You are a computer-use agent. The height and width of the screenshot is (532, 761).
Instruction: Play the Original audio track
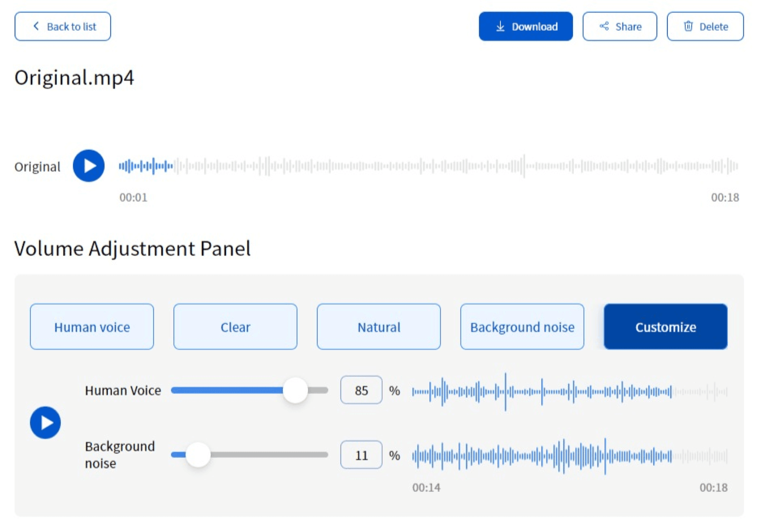[88, 166]
